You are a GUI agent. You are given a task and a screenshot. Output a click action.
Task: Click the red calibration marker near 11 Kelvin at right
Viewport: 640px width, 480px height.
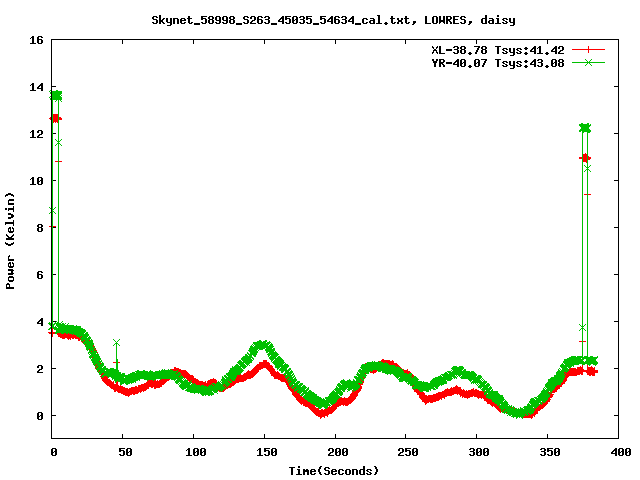tap(585, 158)
